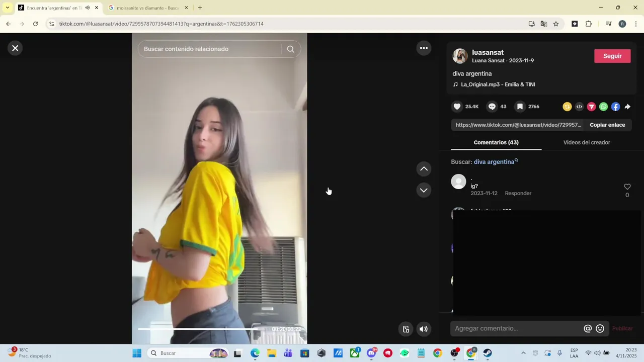The image size is (644, 362).
Task: Click the Copiar enlace button
Action: [607, 125]
